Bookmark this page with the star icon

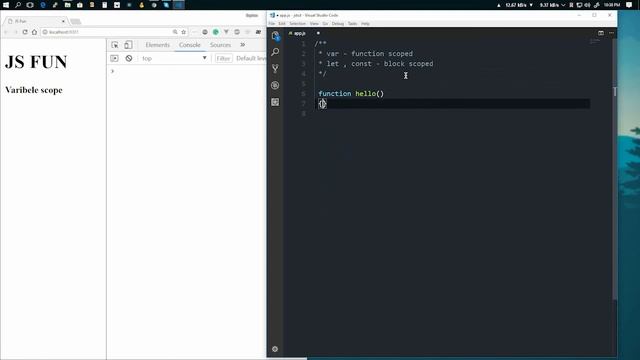coord(184,32)
